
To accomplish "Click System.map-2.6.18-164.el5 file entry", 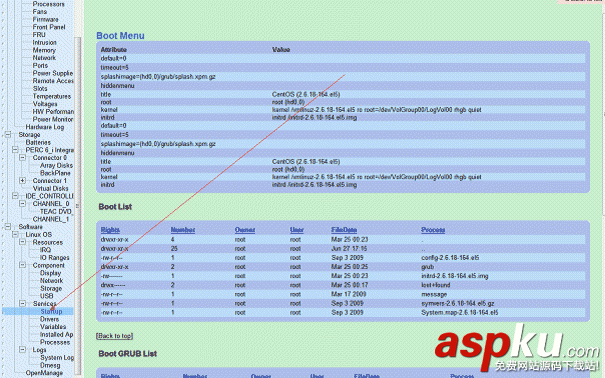I will coord(460,312).
